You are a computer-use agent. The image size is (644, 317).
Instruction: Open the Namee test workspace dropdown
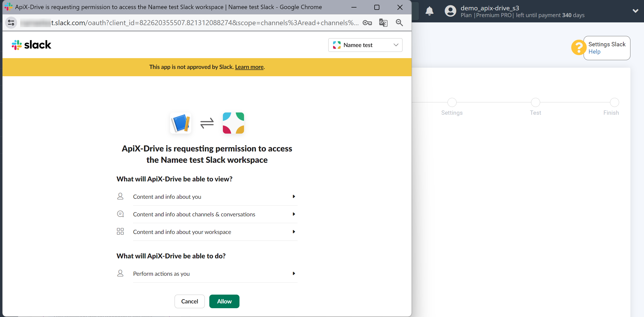coord(366,45)
